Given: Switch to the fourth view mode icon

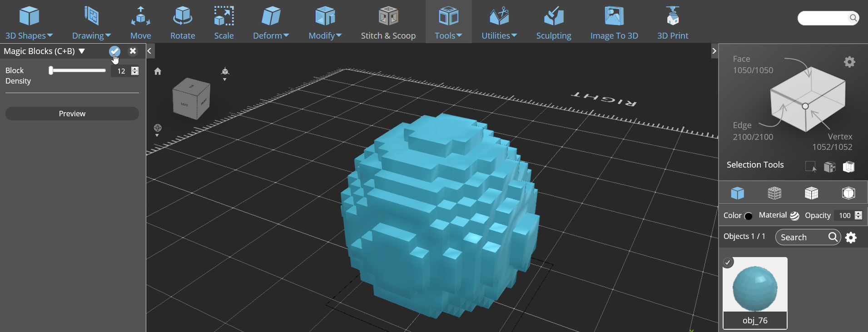Looking at the screenshot, I should (x=848, y=193).
